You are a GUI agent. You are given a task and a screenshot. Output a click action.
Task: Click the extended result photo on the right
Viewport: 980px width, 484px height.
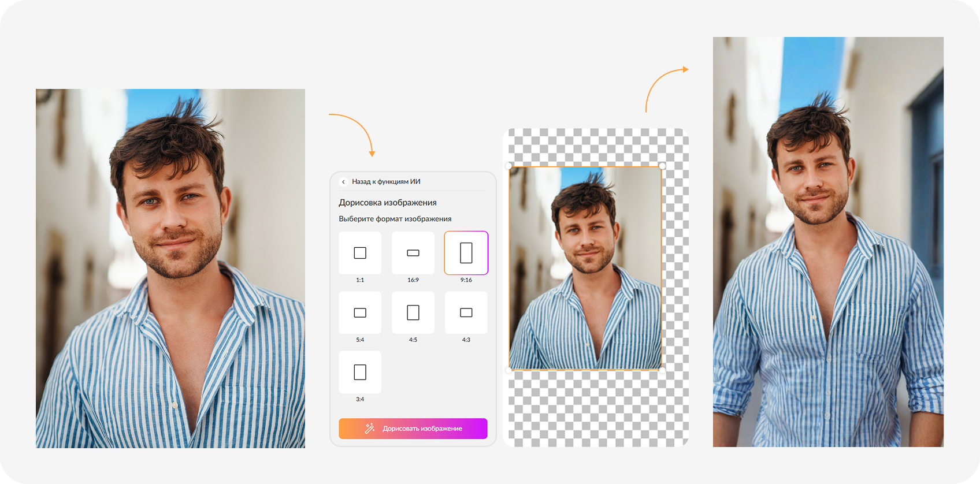pos(828,242)
